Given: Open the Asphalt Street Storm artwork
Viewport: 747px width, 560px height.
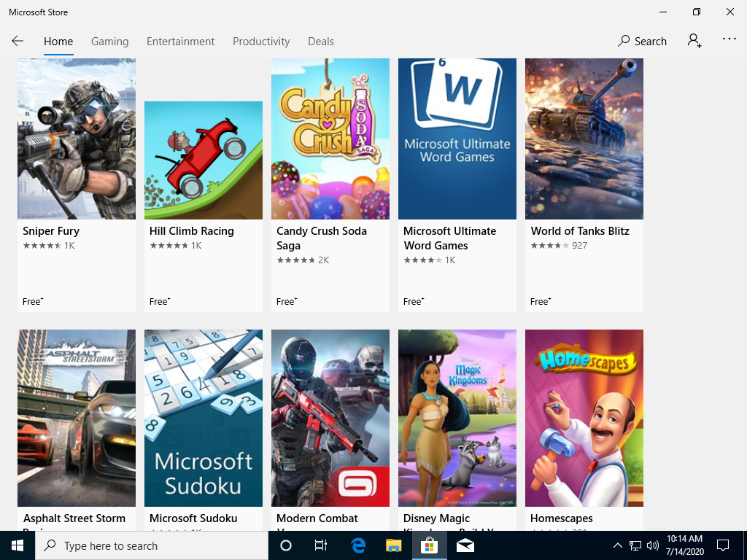Looking at the screenshot, I should [x=77, y=418].
